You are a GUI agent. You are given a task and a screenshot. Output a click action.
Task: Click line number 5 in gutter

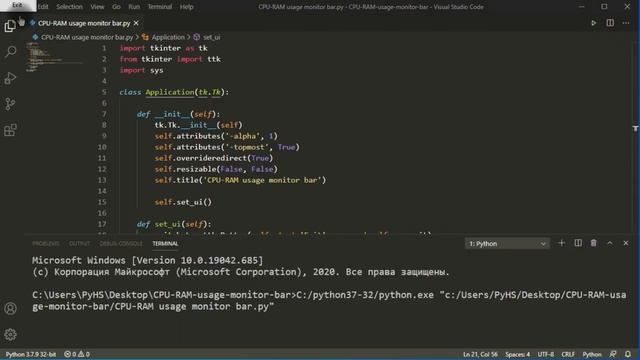pos(104,92)
